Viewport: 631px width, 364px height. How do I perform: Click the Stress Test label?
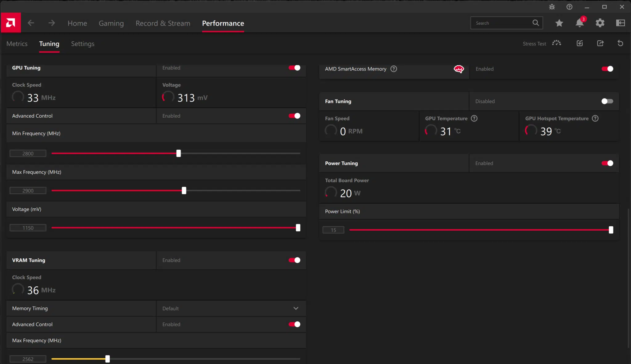tap(534, 44)
